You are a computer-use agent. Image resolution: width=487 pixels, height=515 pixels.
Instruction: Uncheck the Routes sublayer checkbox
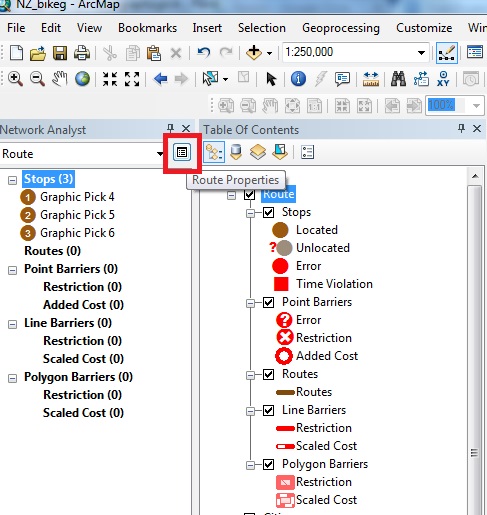[x=269, y=374]
